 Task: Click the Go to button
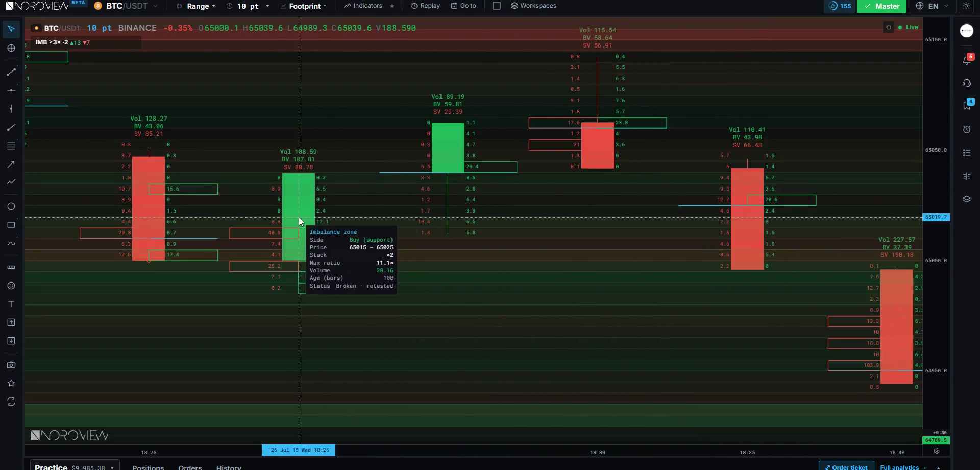pyautogui.click(x=463, y=6)
